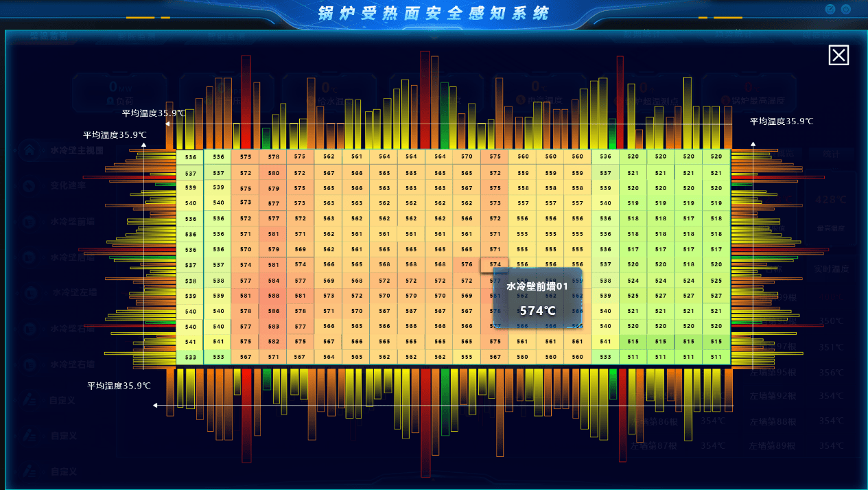Click the 428℃ value in background panel
868x490 pixels.
830,200
